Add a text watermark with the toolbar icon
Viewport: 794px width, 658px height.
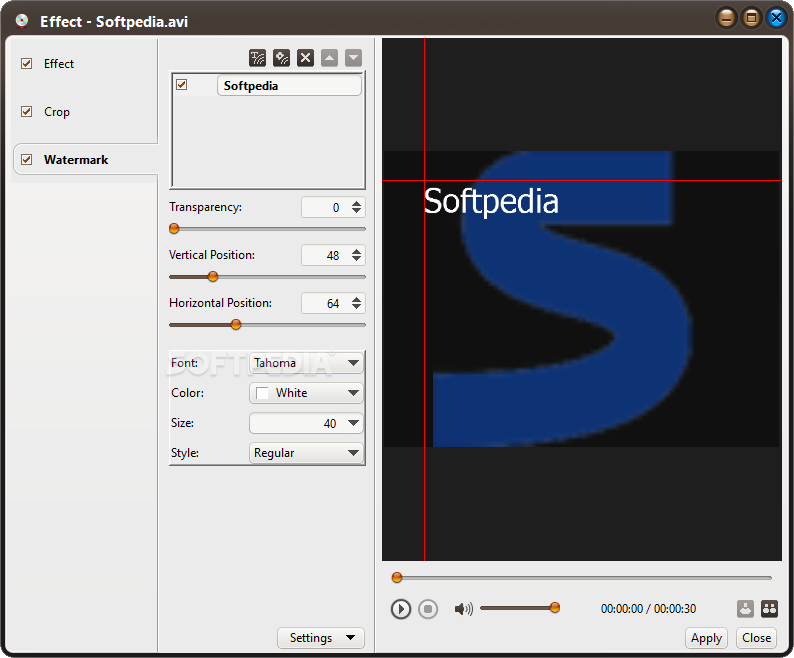[257, 58]
